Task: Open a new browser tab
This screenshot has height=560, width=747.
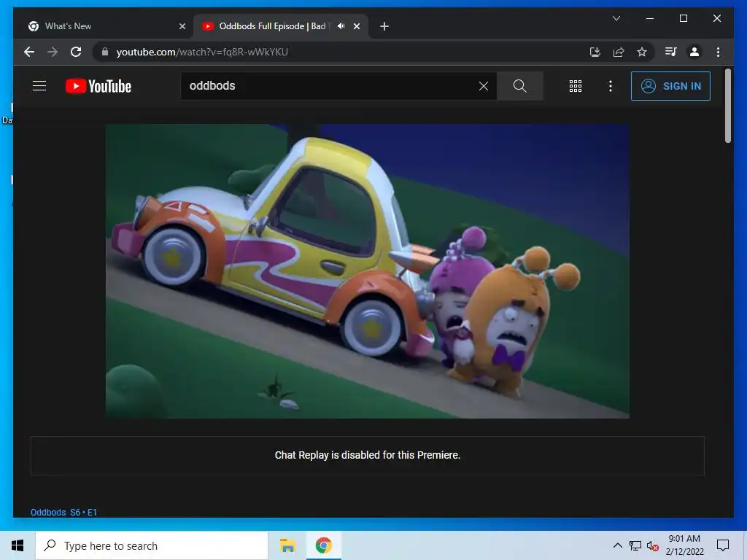Action: pyautogui.click(x=384, y=26)
